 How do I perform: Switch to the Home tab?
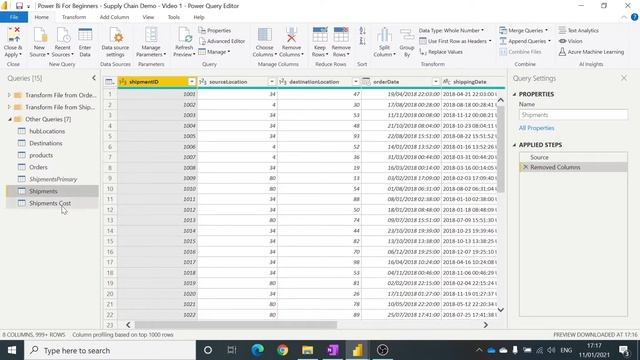pos(42,17)
